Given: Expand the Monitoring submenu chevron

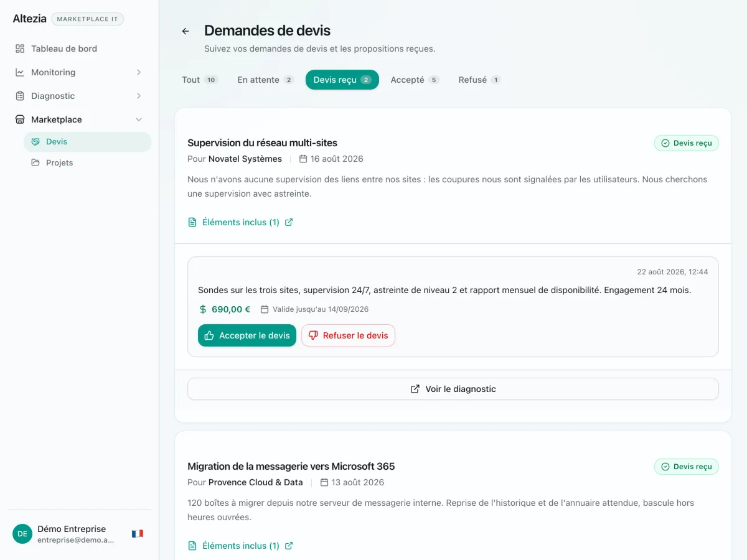Looking at the screenshot, I should tap(139, 72).
